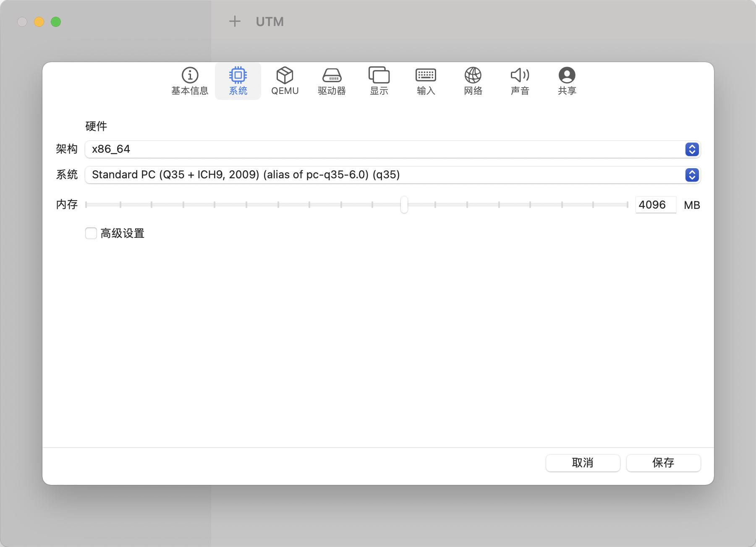Enable the 高级设置 advanced settings checkbox
756x547 pixels.
[91, 233]
